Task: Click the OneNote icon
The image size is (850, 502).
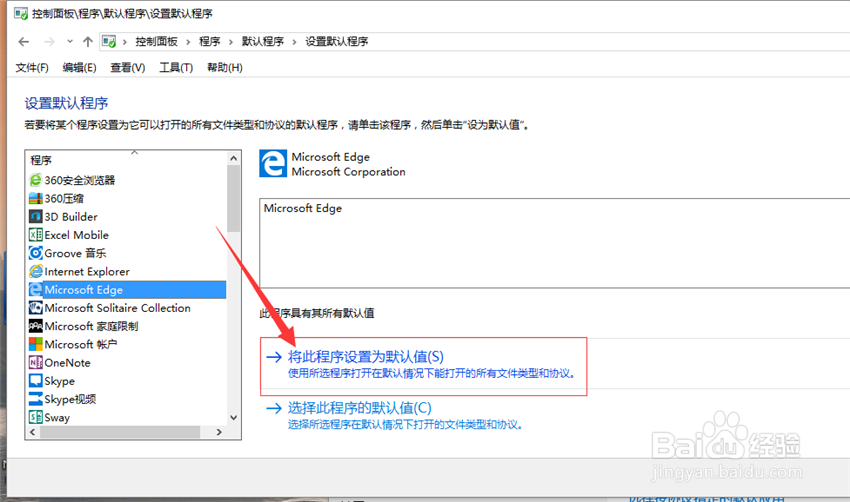Action: click(x=35, y=363)
